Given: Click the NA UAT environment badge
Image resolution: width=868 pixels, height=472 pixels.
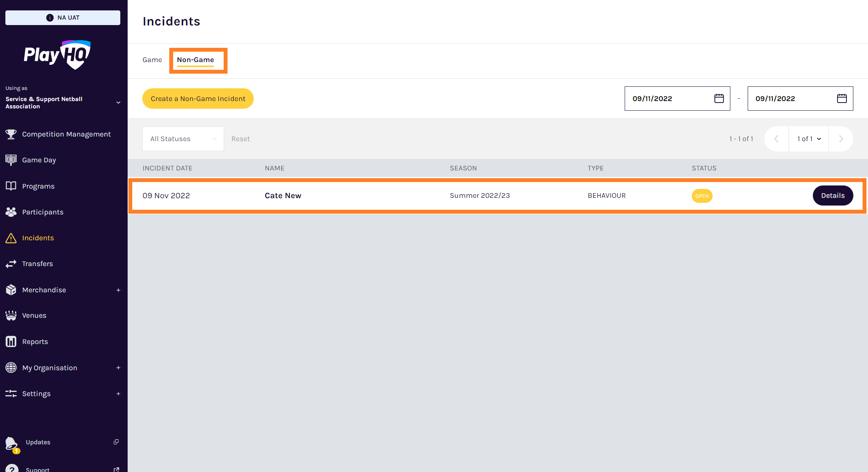Looking at the screenshot, I should 63,18.
